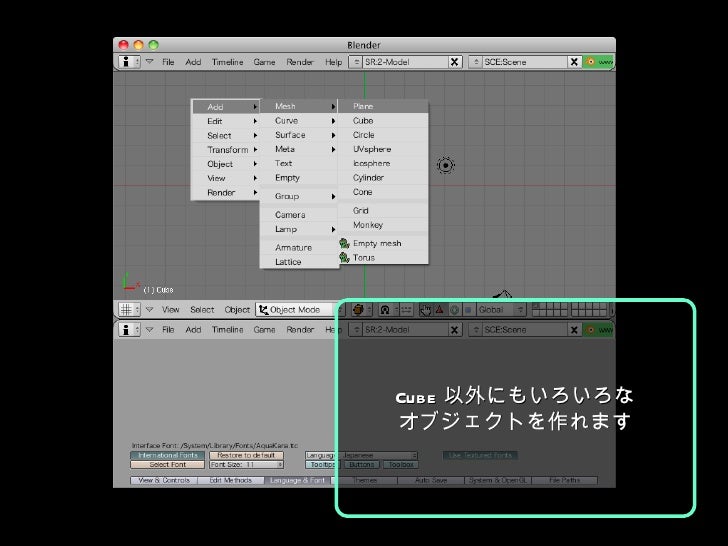The height and width of the screenshot is (546, 728).
Task: Open File menu in top header
Action: [x=168, y=62]
